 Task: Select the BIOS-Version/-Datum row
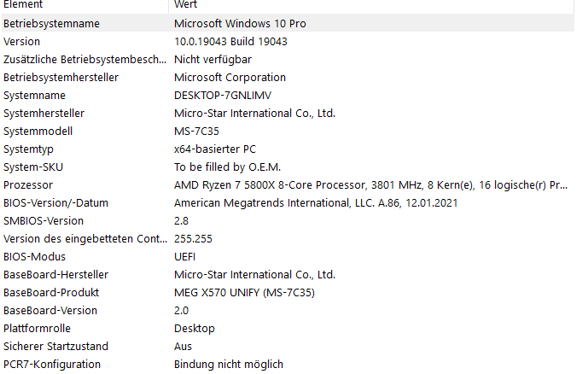click(x=288, y=203)
